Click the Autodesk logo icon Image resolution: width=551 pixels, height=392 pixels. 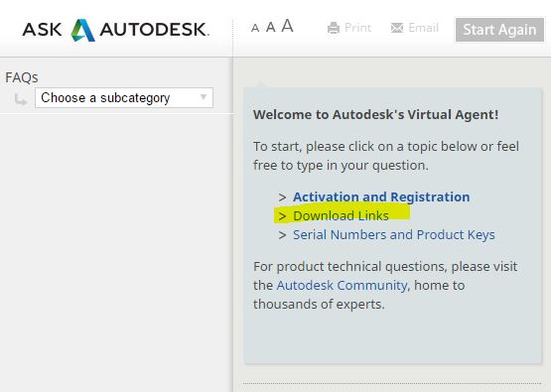[x=83, y=30]
